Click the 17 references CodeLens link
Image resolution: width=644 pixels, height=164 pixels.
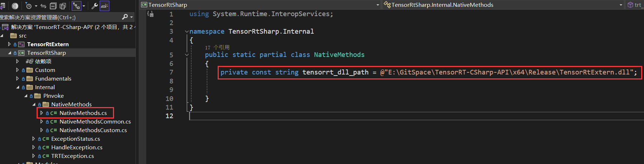[217, 47]
